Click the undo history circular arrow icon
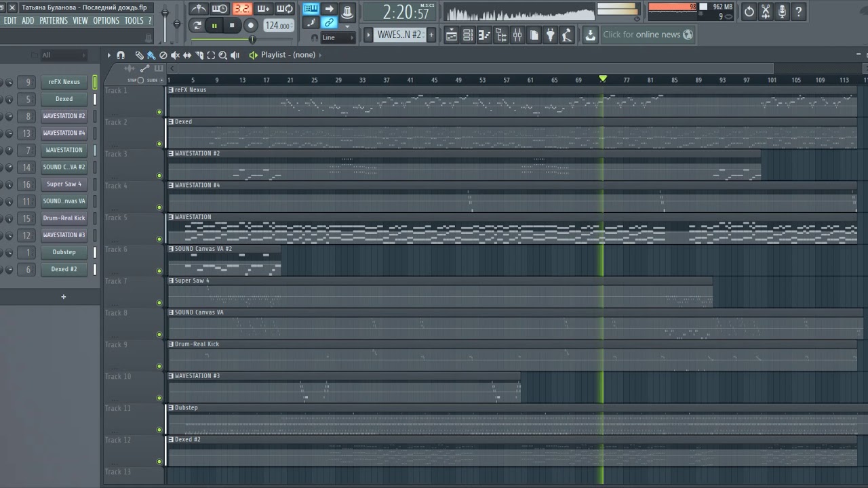 click(x=749, y=11)
